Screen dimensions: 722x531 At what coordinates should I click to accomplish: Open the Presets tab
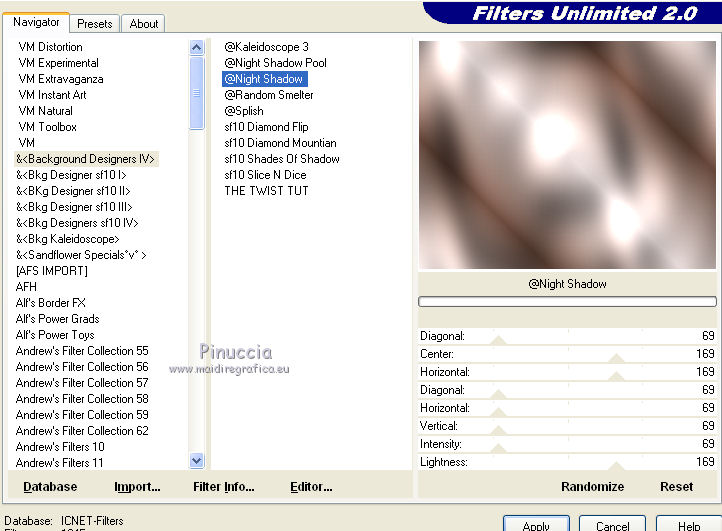click(95, 23)
